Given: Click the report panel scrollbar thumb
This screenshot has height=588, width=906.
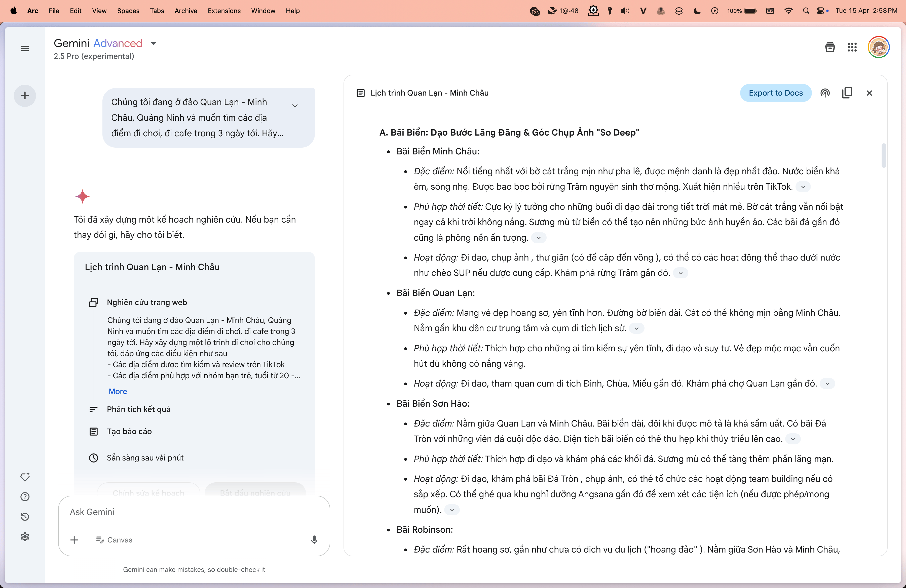Looking at the screenshot, I should tap(884, 155).
